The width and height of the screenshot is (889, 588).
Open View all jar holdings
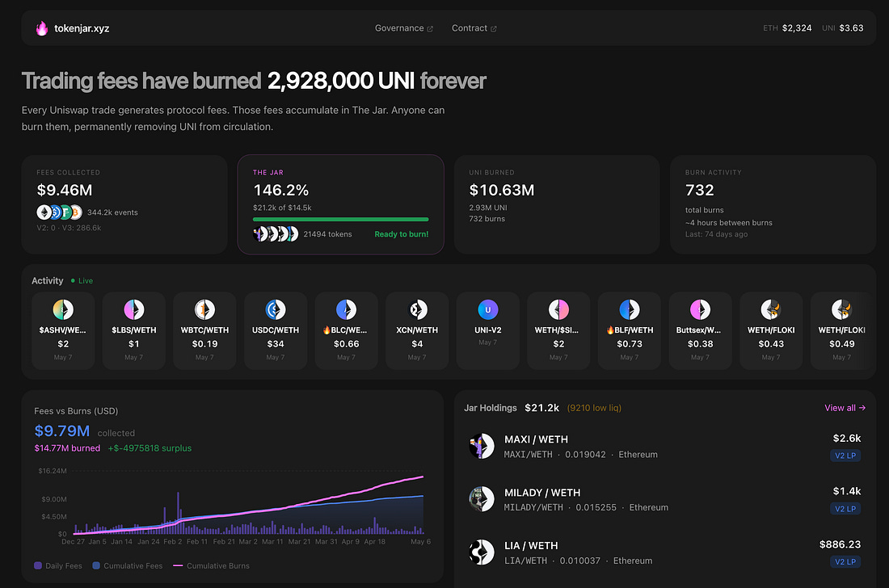pyautogui.click(x=845, y=408)
